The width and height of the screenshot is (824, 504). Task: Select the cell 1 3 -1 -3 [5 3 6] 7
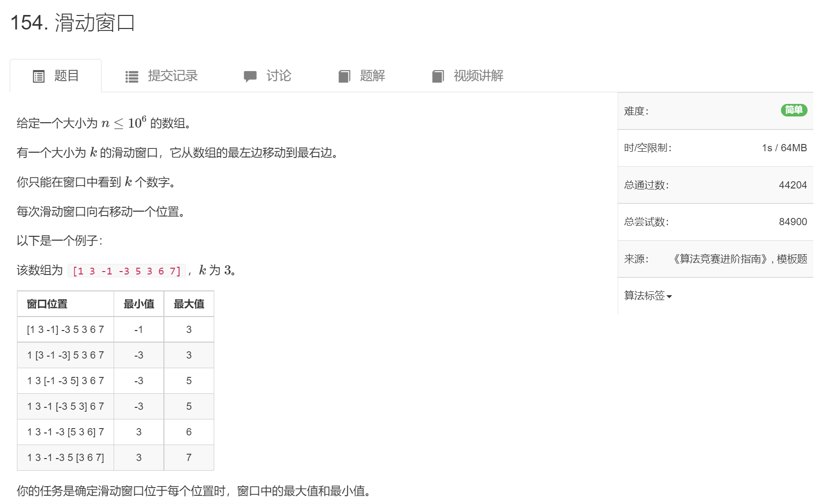pyautogui.click(x=65, y=432)
